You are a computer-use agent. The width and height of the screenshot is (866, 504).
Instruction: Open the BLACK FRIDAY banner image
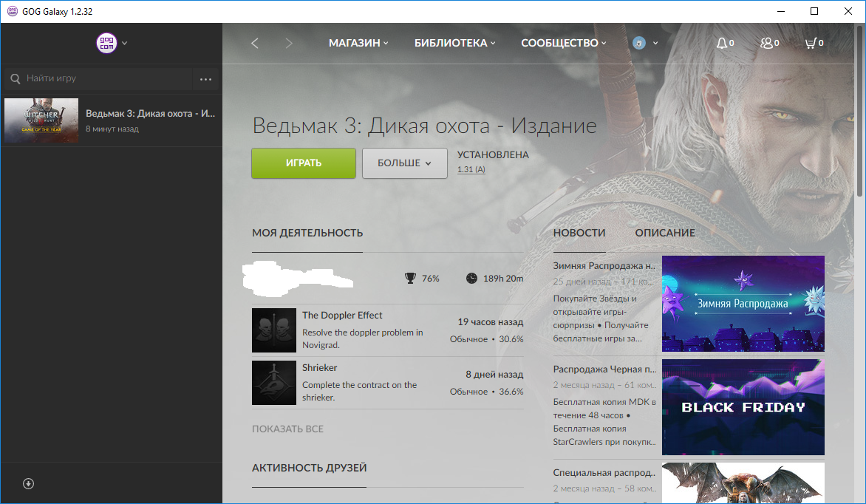tap(743, 407)
